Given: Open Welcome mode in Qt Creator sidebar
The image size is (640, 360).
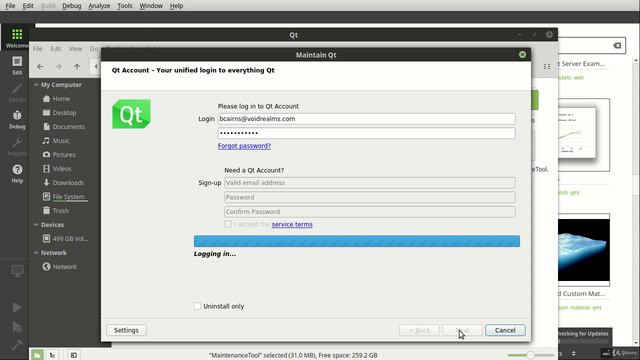Looking at the screenshot, I should coord(17,38).
